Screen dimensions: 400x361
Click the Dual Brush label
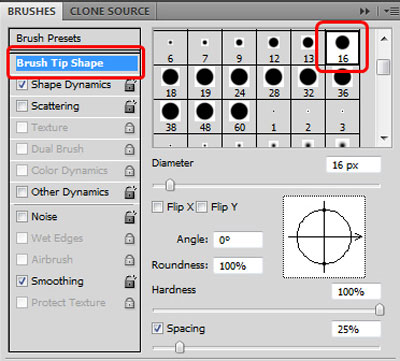pyautogui.click(x=57, y=149)
